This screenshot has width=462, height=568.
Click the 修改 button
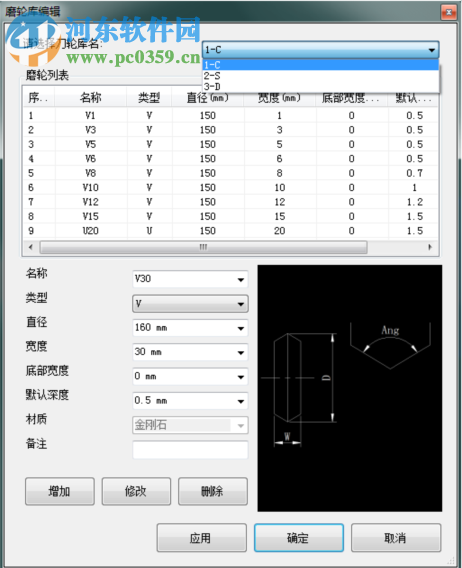(x=136, y=491)
